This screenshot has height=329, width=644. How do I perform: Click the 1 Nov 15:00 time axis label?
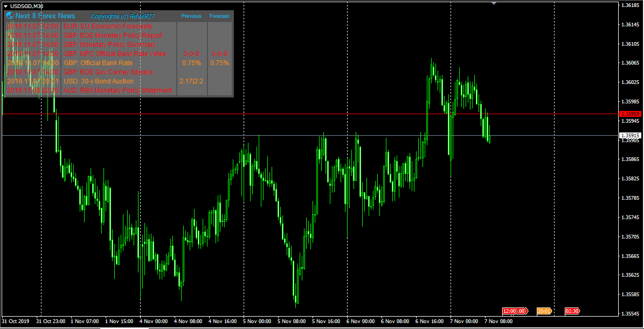pyautogui.click(x=119, y=321)
